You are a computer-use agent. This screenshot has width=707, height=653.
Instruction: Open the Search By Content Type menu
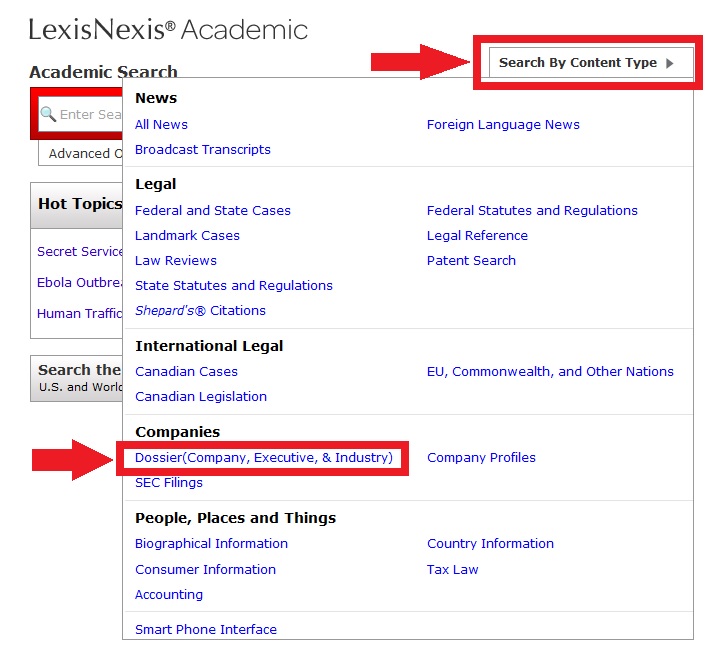(591, 62)
